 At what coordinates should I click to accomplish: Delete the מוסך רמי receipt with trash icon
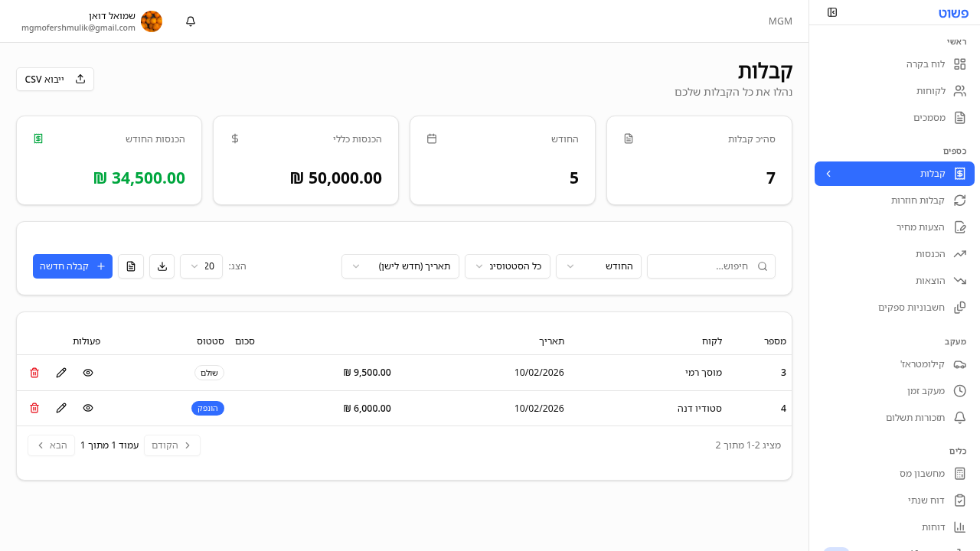click(34, 373)
